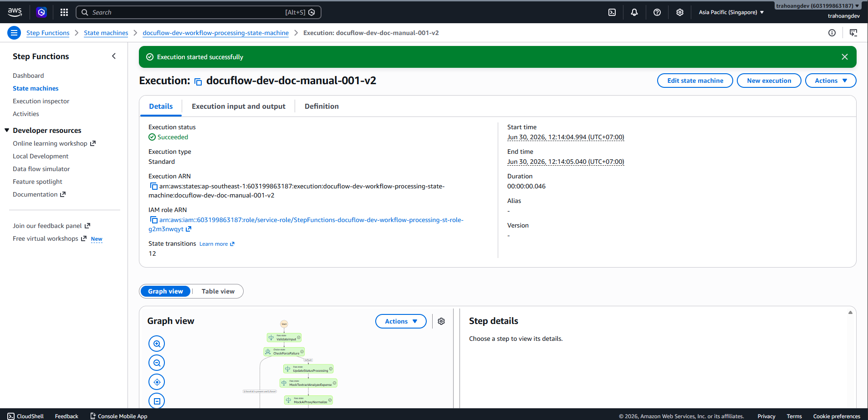Copy the Execution ARN
The image size is (868, 420).
(x=154, y=186)
